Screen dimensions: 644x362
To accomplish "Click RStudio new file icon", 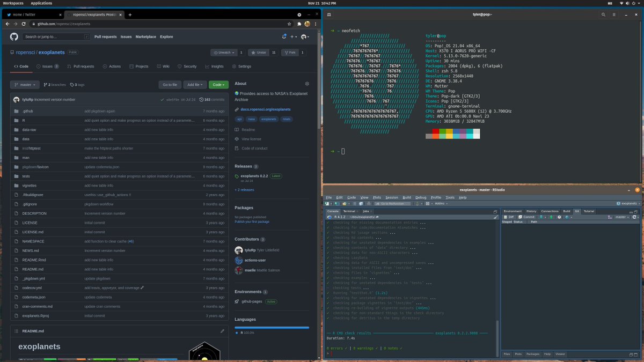I will 327,204.
